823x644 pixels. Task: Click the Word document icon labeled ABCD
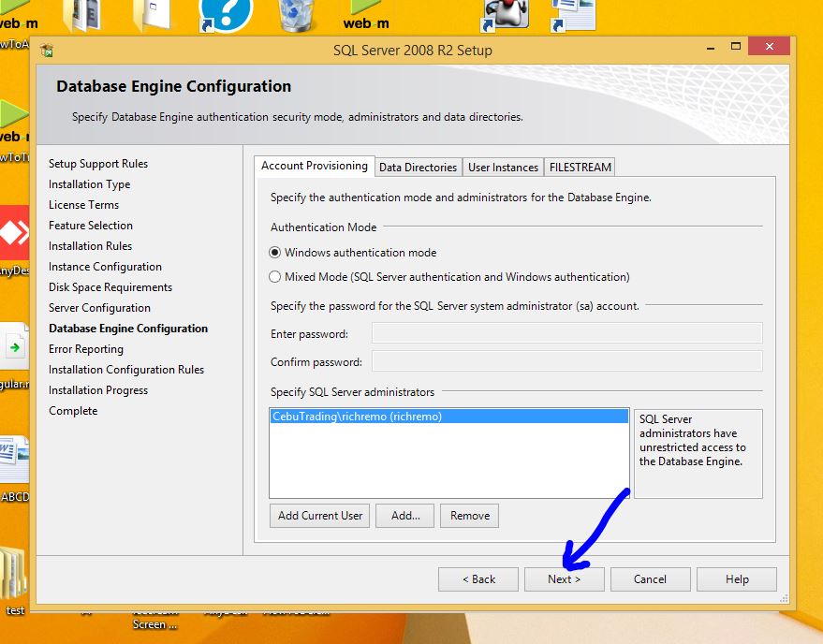click(14, 460)
